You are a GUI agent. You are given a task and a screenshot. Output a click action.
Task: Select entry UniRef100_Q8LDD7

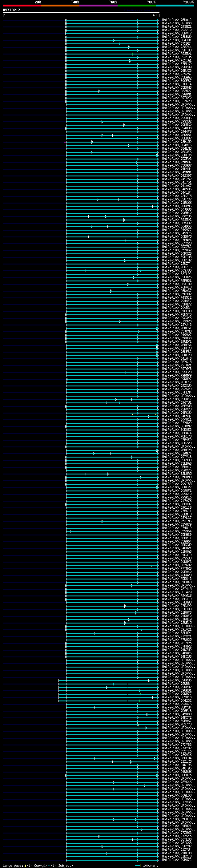(x=177, y=138)
